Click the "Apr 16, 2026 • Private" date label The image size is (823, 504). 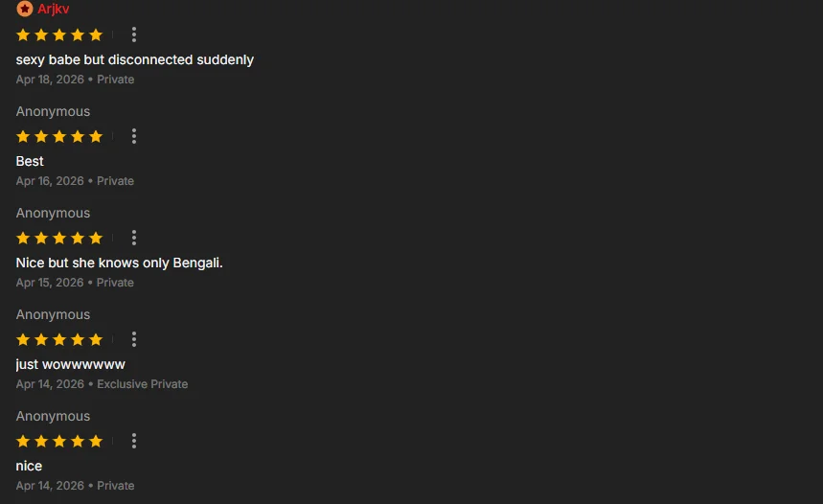point(75,181)
